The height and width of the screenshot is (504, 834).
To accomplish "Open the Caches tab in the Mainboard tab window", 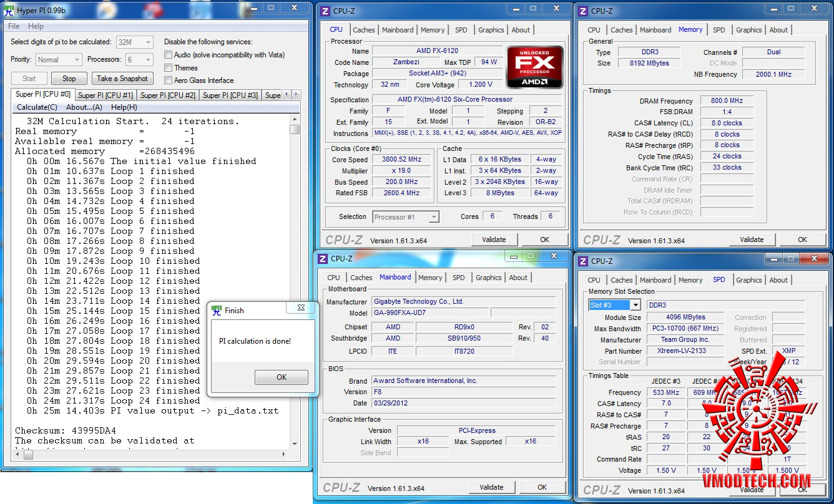I will 361,278.
